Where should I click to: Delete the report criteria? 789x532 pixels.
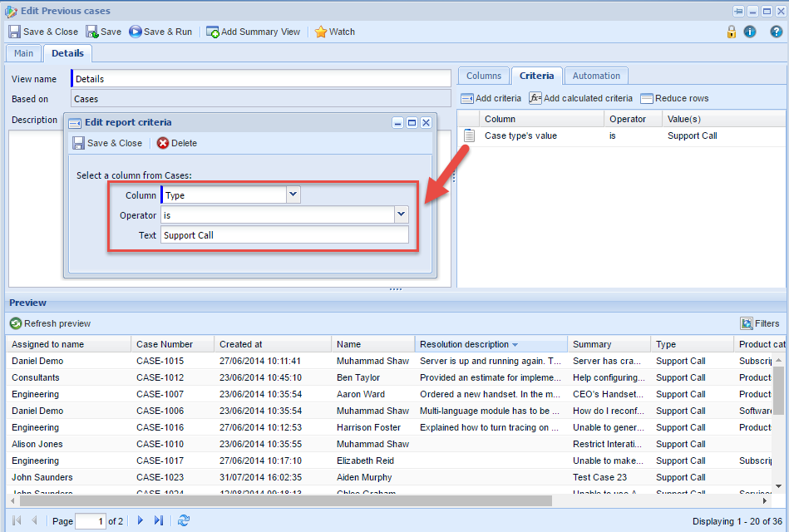pos(176,143)
